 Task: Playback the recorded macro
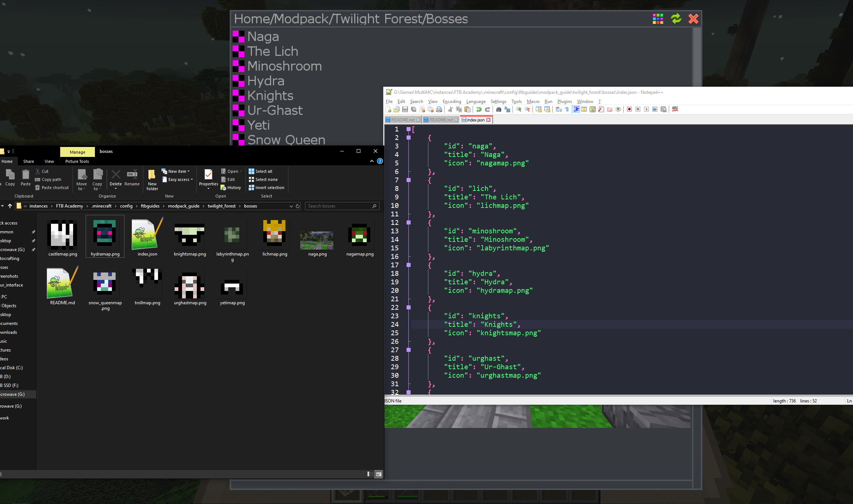(645, 109)
